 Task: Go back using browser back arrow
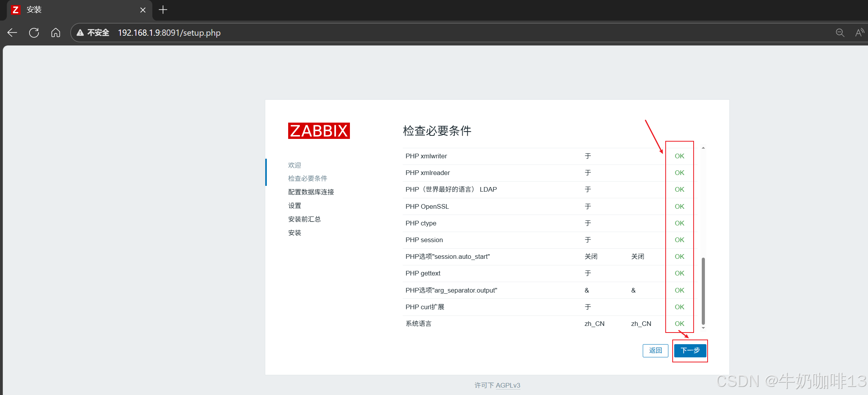tap(12, 33)
